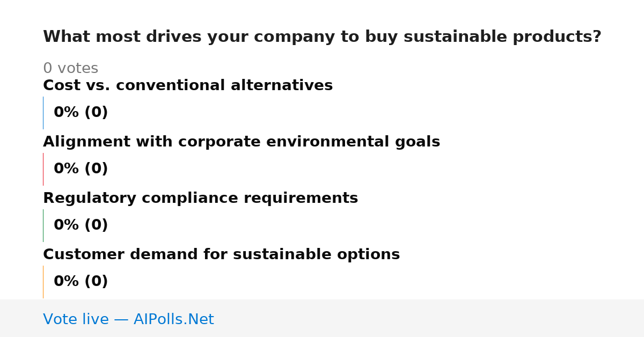Click the orange bar under Customer demand
The height and width of the screenshot is (337, 644).
[43, 282]
